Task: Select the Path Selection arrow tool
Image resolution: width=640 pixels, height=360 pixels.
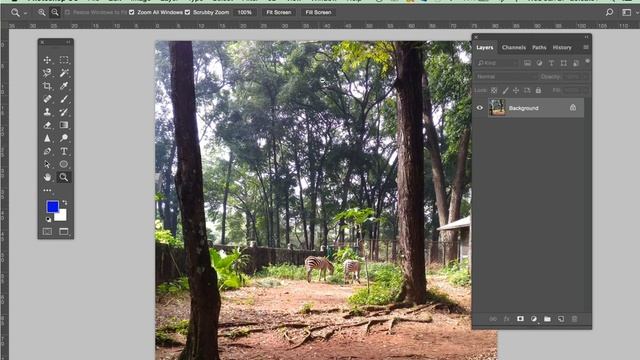Action: (x=47, y=164)
